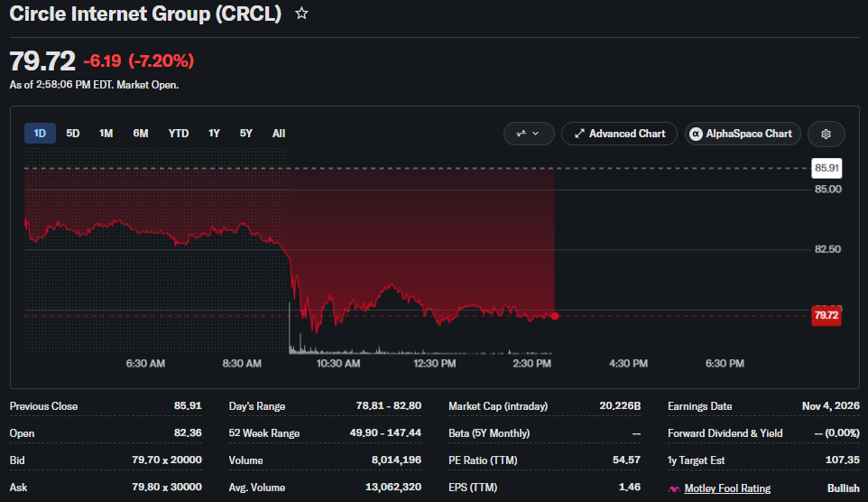Select the 5Y range tab
Screen dimensions: 868x502
(245, 134)
